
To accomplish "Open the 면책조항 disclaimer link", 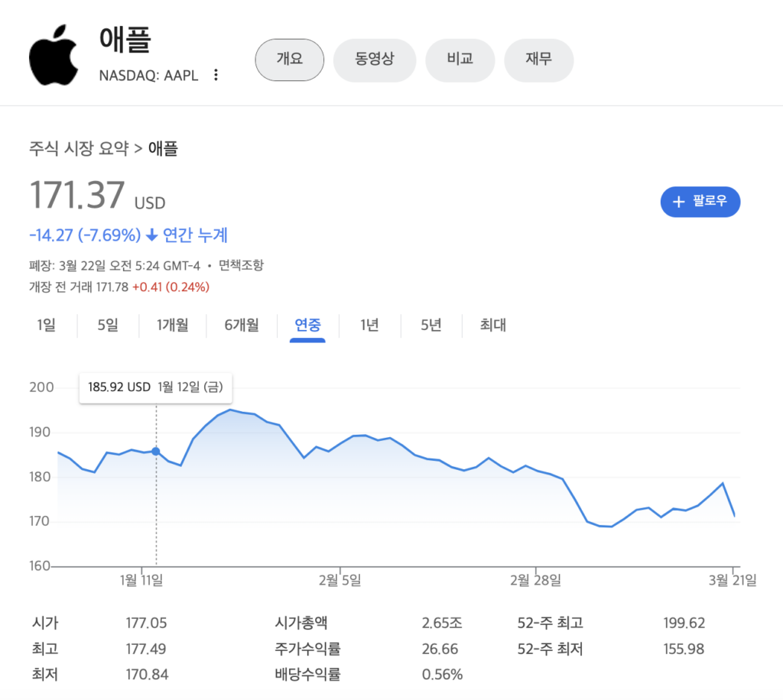I will (241, 266).
